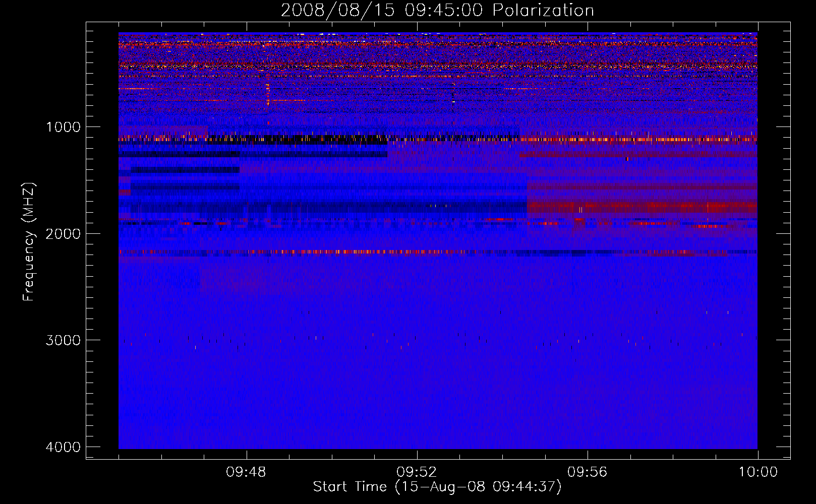Click the 09:52 time tick label
Viewport: 816px width, 504px height.
pos(417,472)
